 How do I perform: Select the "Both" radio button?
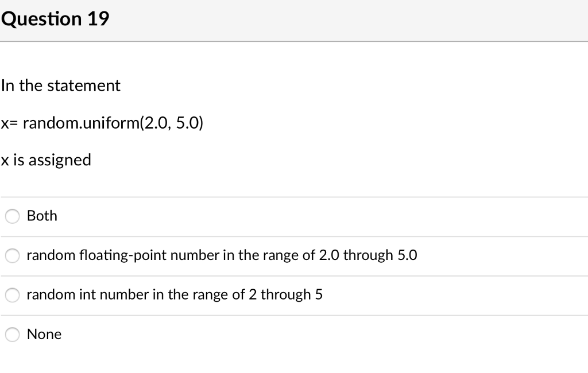click(12, 216)
